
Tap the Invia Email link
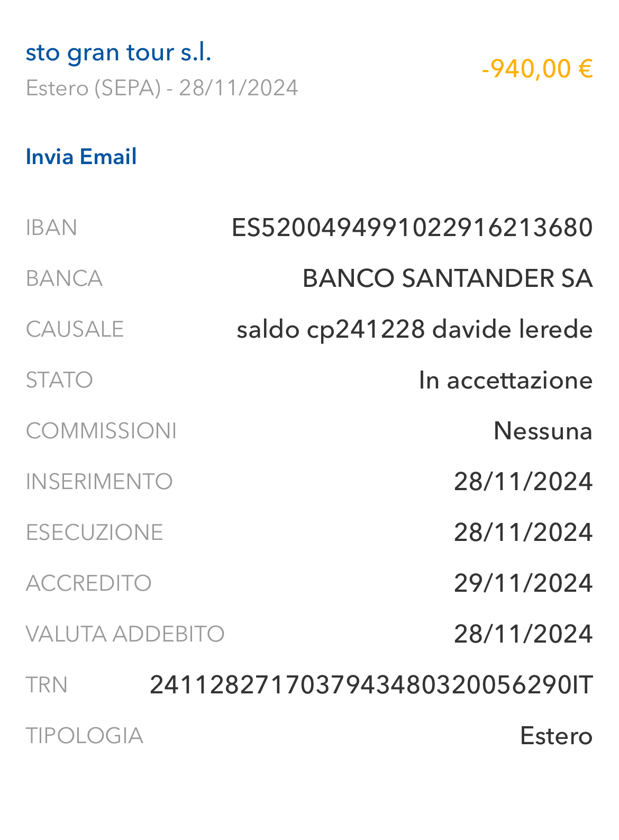[x=81, y=157]
